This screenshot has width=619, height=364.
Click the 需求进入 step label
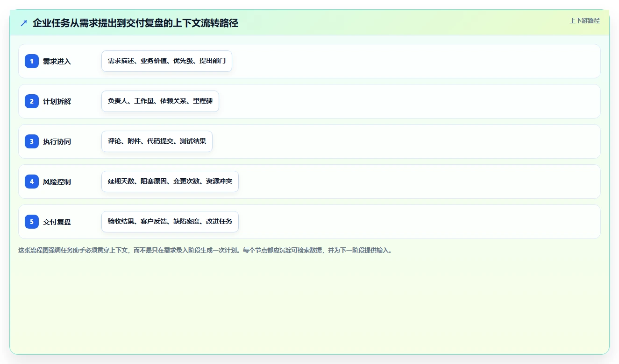click(57, 61)
